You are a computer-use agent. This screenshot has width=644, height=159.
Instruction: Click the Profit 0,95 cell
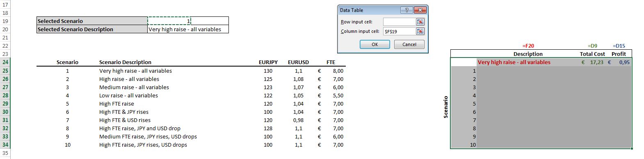(619, 62)
